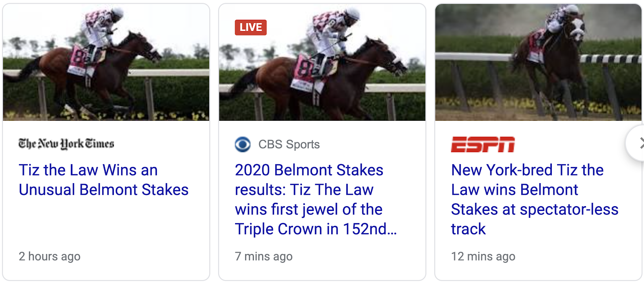Click the "12 mins ago" timestamp

point(483,256)
